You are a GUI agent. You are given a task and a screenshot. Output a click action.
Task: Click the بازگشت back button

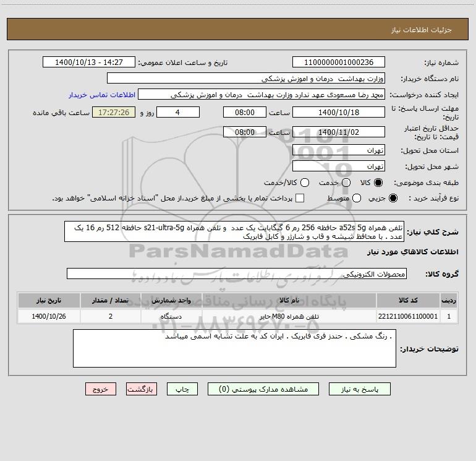(142, 389)
